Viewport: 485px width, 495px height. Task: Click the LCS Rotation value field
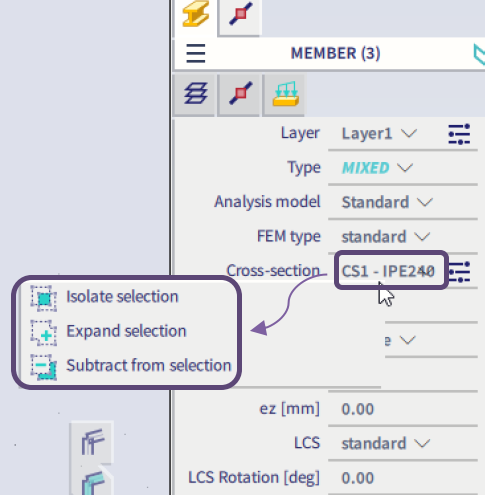point(403,478)
